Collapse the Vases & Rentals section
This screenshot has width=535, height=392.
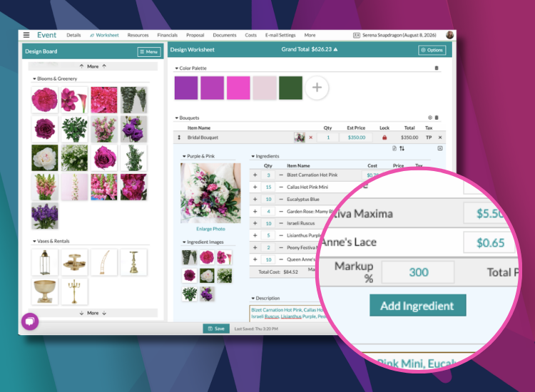(x=34, y=241)
